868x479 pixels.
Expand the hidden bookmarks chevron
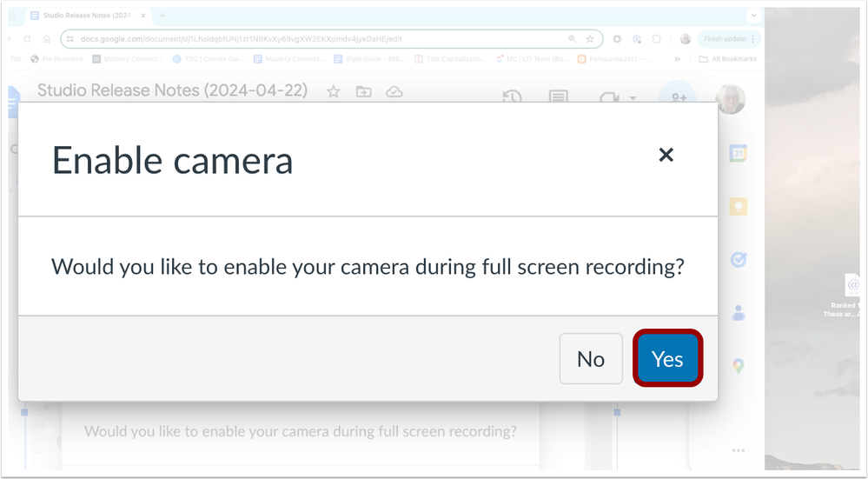point(677,59)
